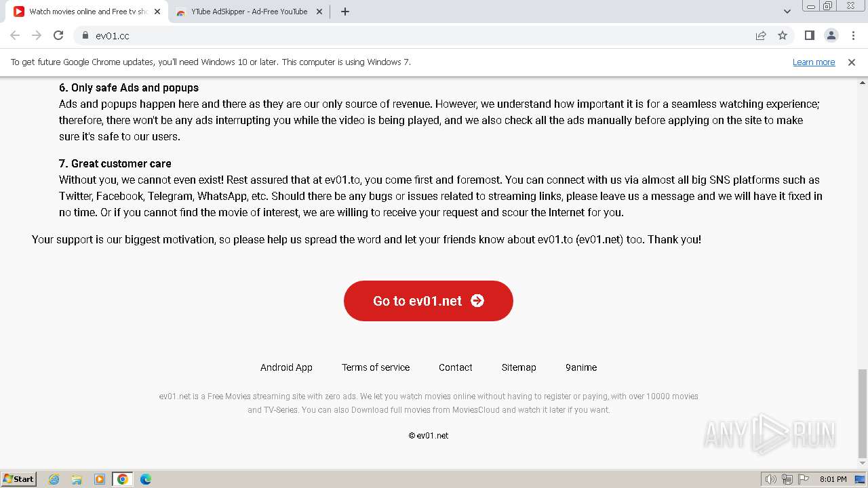This screenshot has width=868, height=488.
Task: Open Microsoft Edge from the taskbar
Action: click(x=146, y=479)
